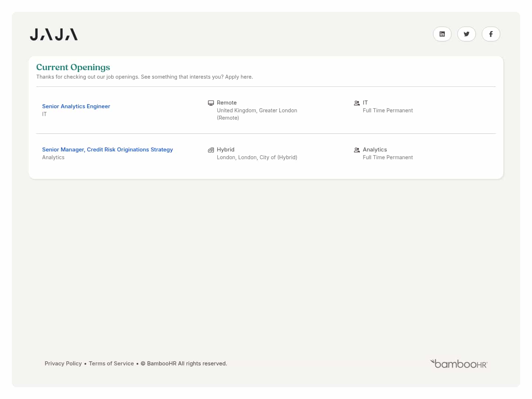This screenshot has height=399, width=532.
Task: Open the JAJA LinkedIn page
Action: point(442,34)
